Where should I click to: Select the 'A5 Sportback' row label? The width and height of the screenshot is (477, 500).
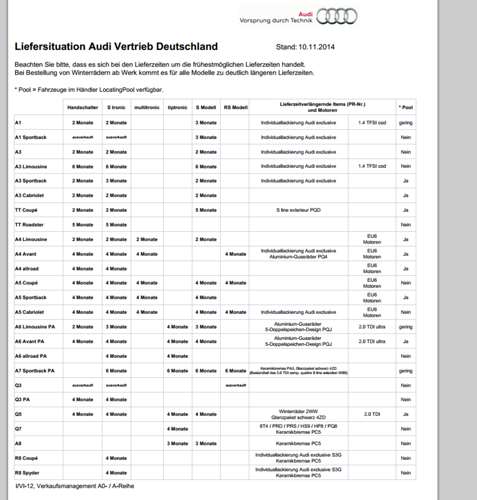pyautogui.click(x=31, y=298)
